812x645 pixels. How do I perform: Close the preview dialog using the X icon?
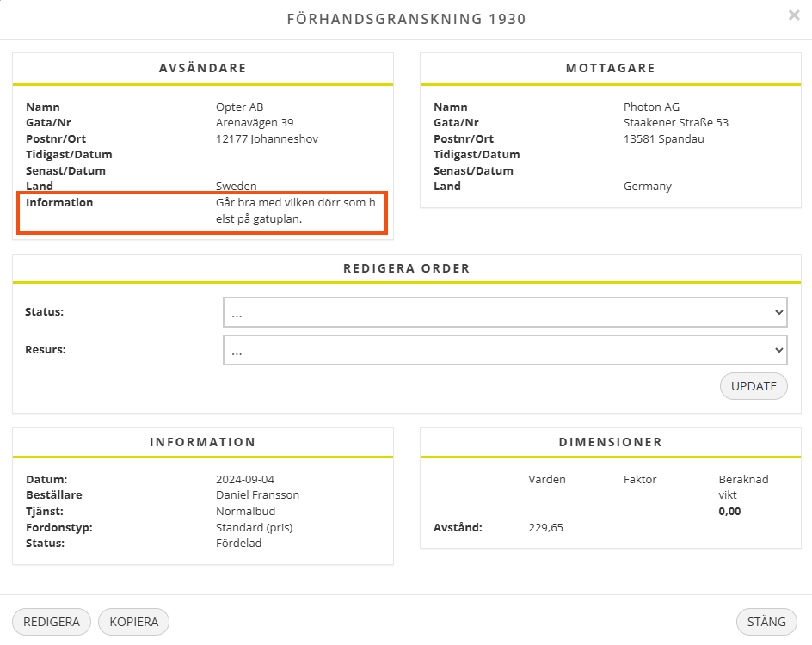coord(793,15)
